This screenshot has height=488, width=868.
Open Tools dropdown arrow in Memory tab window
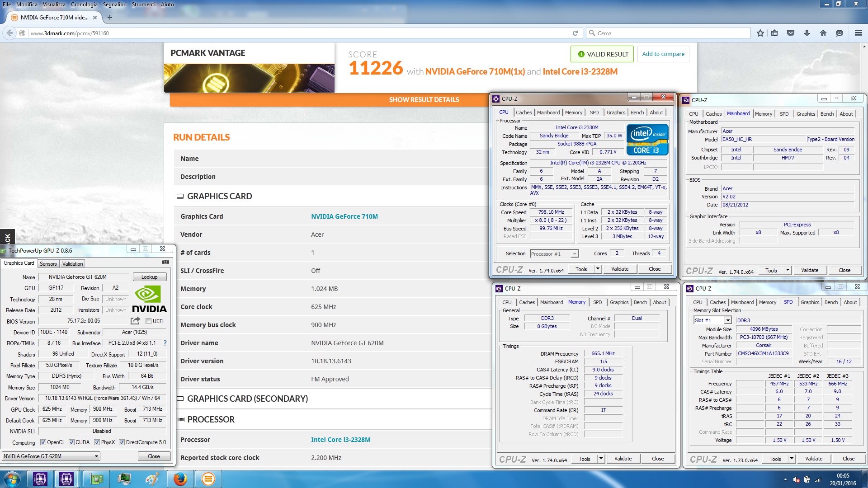click(601, 459)
